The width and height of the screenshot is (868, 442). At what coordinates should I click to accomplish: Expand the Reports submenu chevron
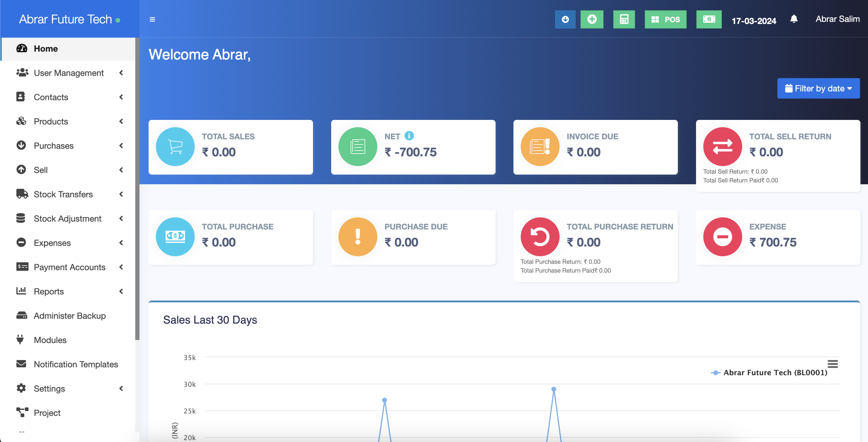click(x=121, y=291)
